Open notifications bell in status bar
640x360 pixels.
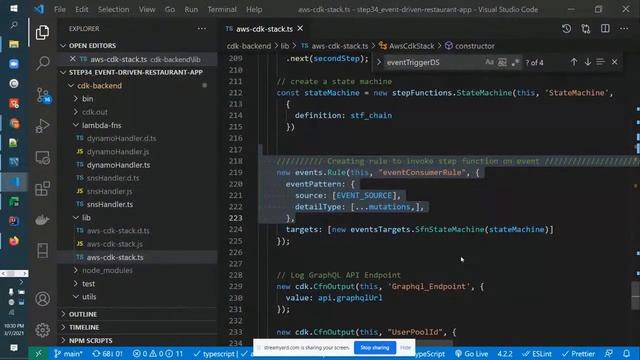(x=627, y=353)
